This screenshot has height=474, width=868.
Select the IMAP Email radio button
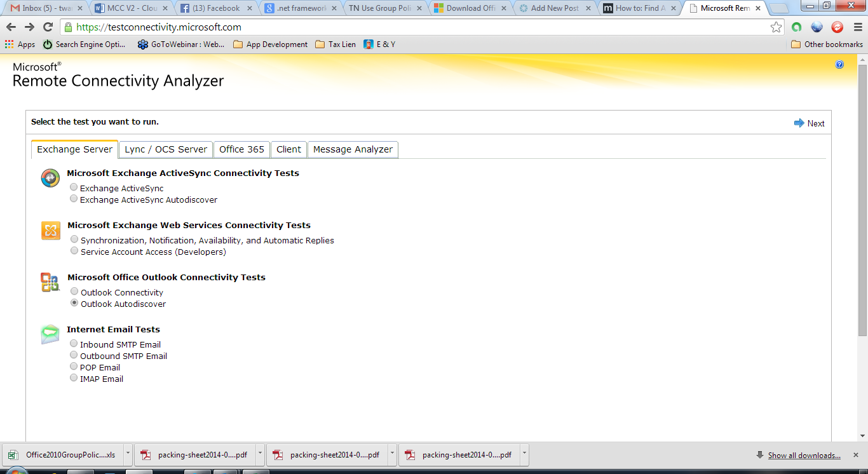tap(74, 378)
